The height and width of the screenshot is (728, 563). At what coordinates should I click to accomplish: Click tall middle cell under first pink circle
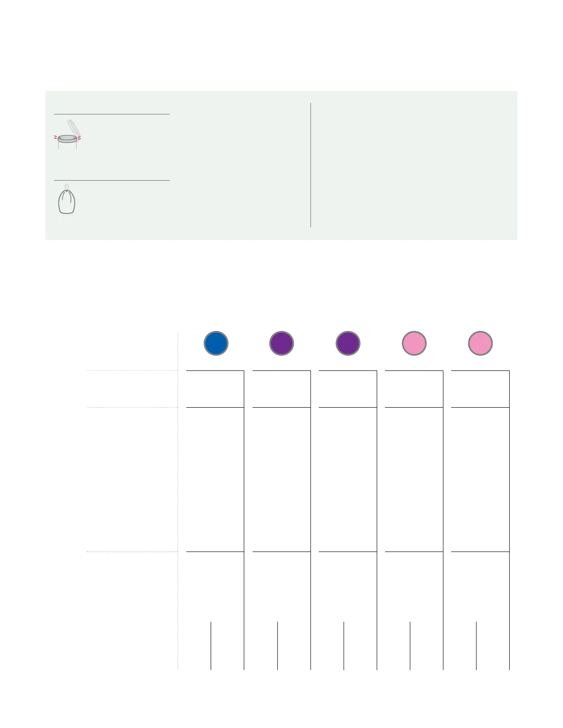point(414,479)
